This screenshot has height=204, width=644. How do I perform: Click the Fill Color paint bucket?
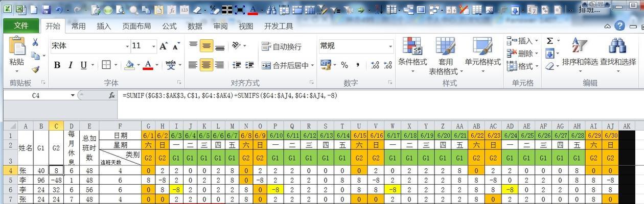130,65
